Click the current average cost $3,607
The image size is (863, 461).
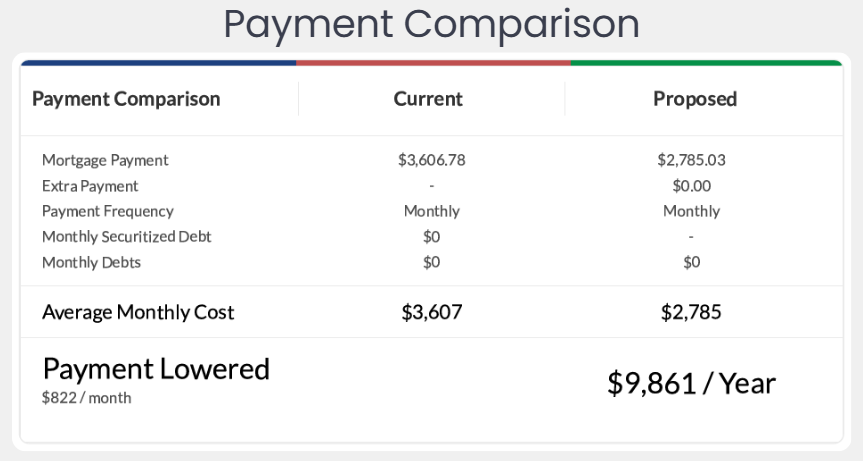(431, 312)
